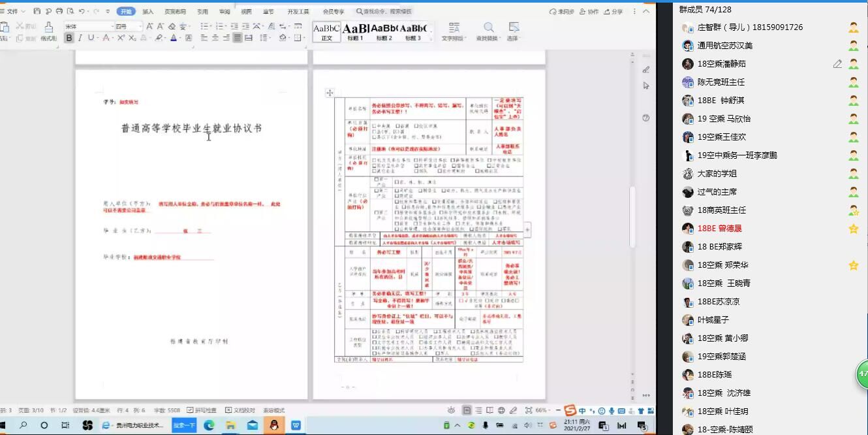Open the Find and Replace (查找替换) tool
The image size is (868, 435).
pyautogui.click(x=488, y=31)
